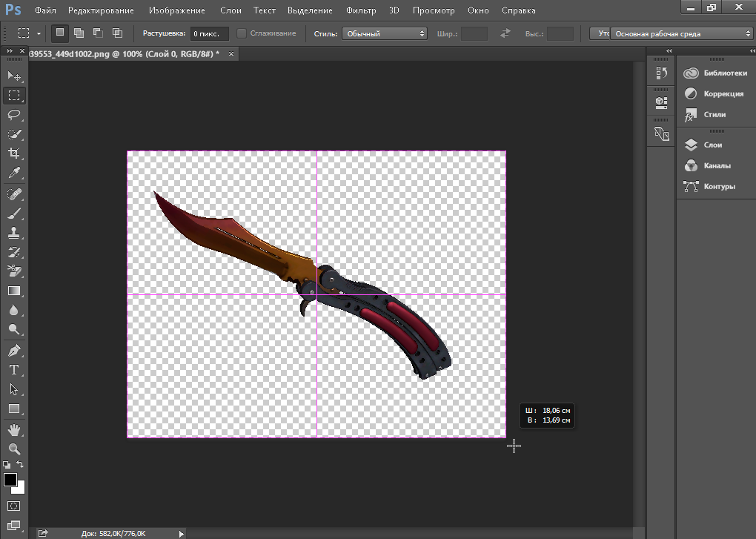Open the Файл menu
Screen dimensions: 756x539
point(45,10)
